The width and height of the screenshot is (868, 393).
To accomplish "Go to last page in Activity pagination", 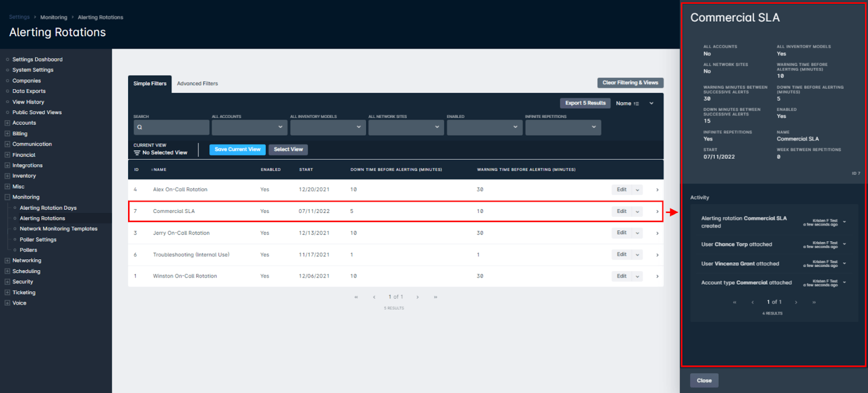I will pos(814,302).
